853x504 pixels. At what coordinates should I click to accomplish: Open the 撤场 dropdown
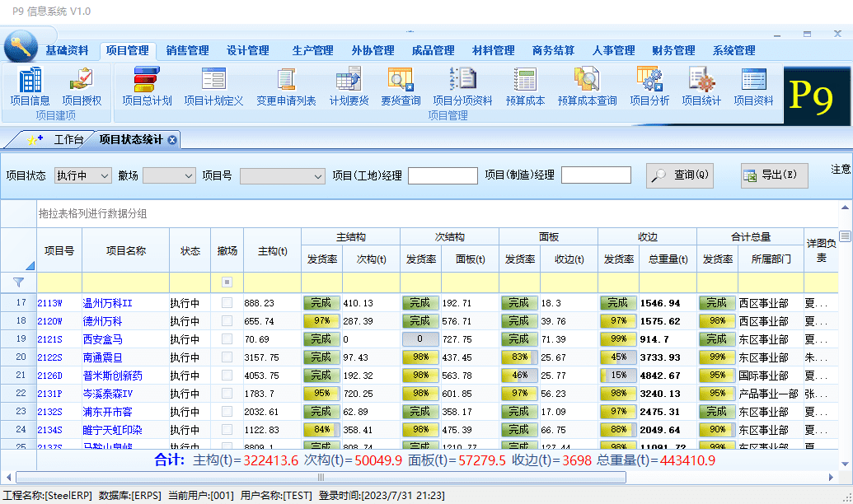[x=169, y=175]
